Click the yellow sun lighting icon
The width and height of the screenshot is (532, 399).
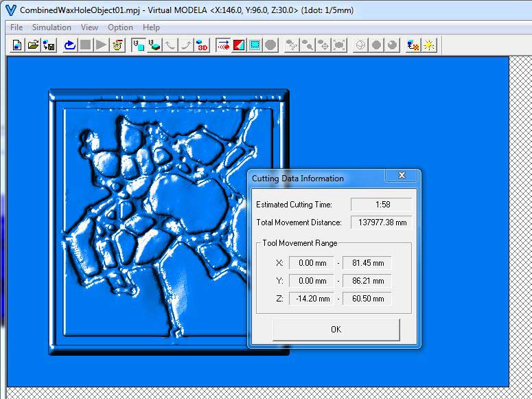429,45
